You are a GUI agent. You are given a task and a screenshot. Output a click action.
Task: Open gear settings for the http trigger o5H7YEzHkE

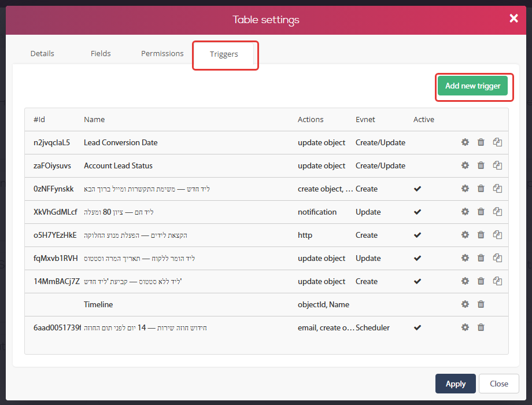click(x=465, y=234)
